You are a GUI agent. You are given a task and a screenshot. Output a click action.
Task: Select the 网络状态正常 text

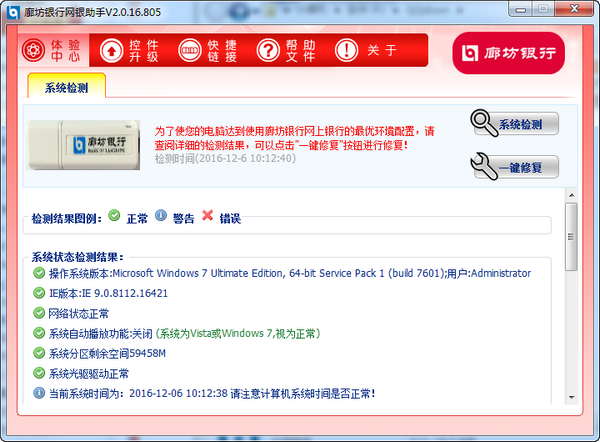tap(78, 313)
